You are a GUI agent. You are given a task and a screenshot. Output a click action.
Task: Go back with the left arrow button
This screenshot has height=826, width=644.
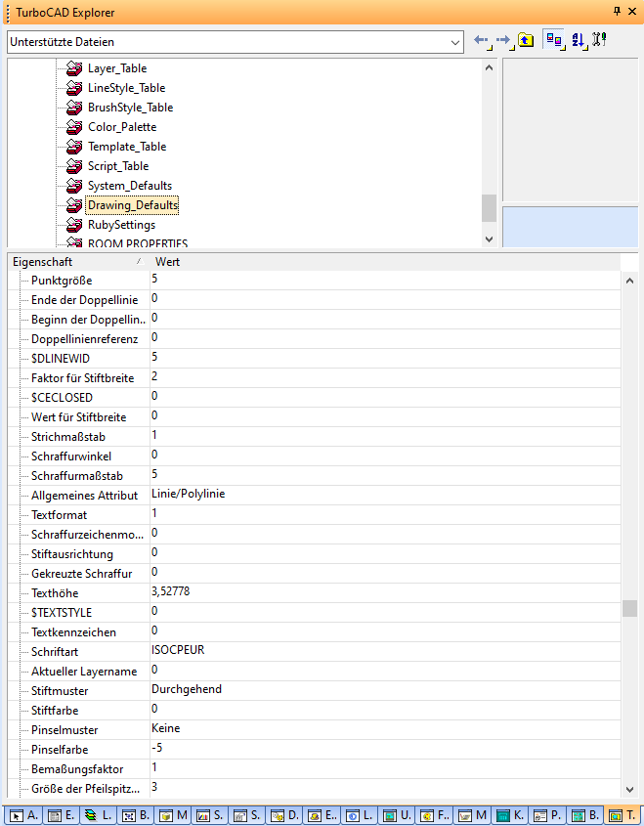click(x=481, y=40)
